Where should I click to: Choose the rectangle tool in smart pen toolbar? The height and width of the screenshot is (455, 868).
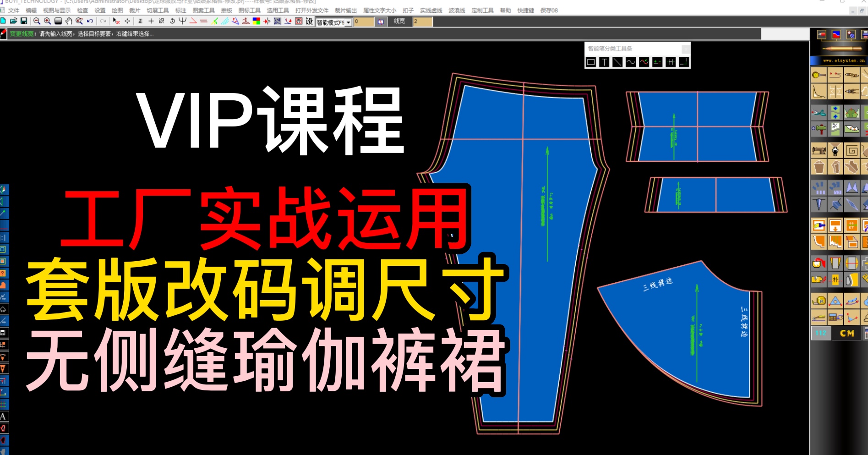click(591, 62)
